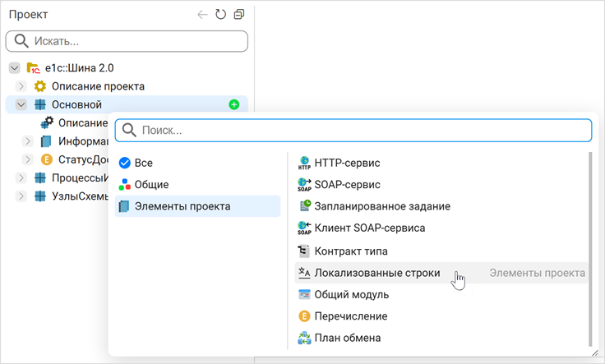The image size is (605, 364).
Task: Choose SOAP-сервис from the element list
Action: [441, 184]
